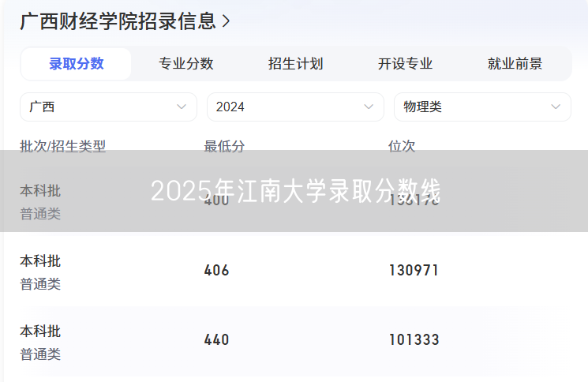Click the 位次 column header

tap(402, 146)
